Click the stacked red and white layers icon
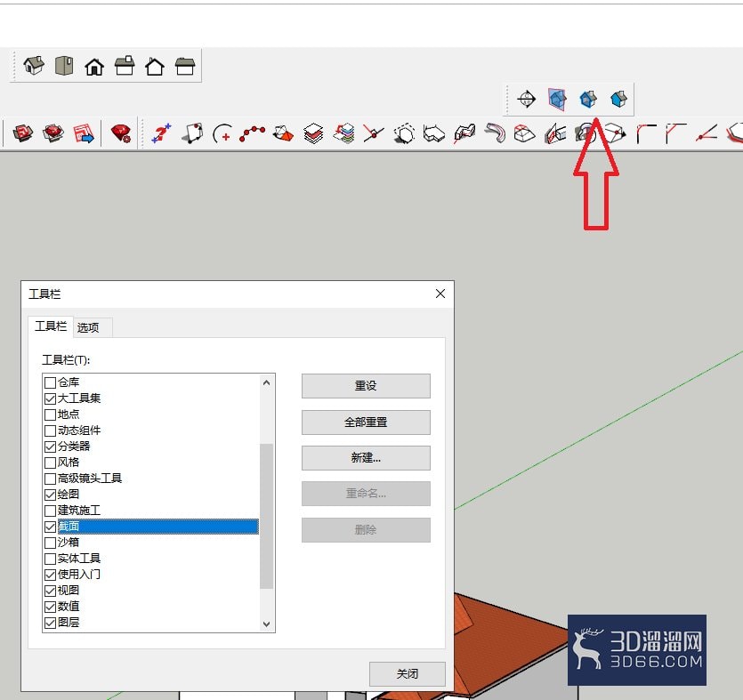 tap(313, 133)
